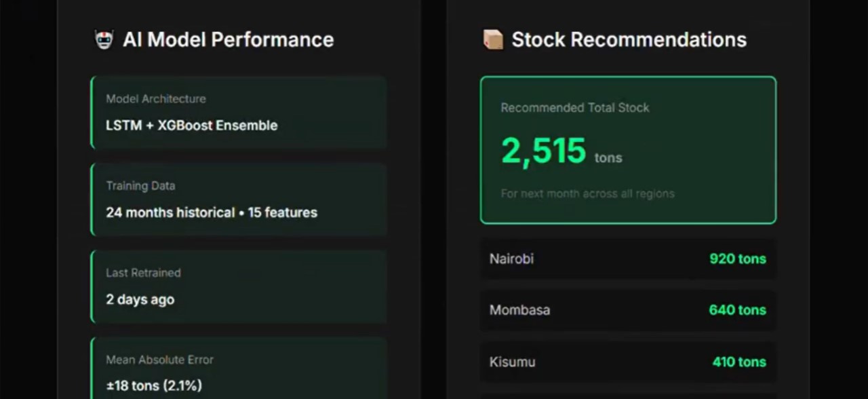Click the 2,515 total stock figure
Image resolution: width=868 pixels, height=399 pixels.
543,151
